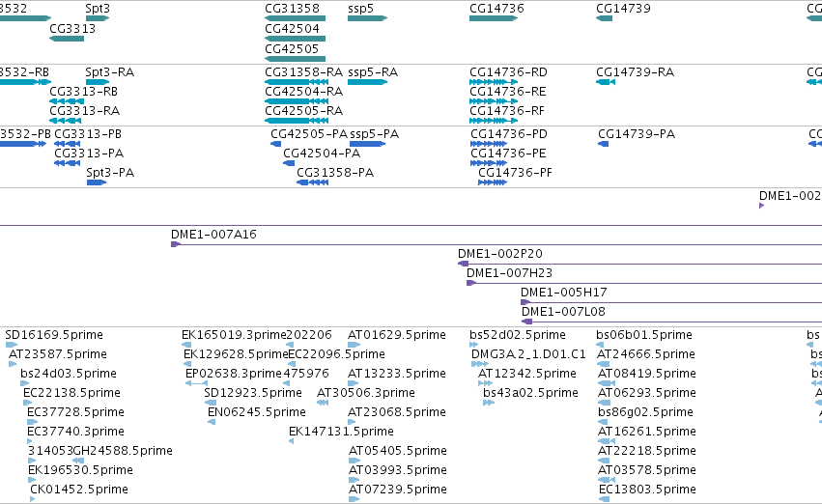Click protein CG42504-PA feature
Screen dimensions: 822x504
tap(289, 163)
